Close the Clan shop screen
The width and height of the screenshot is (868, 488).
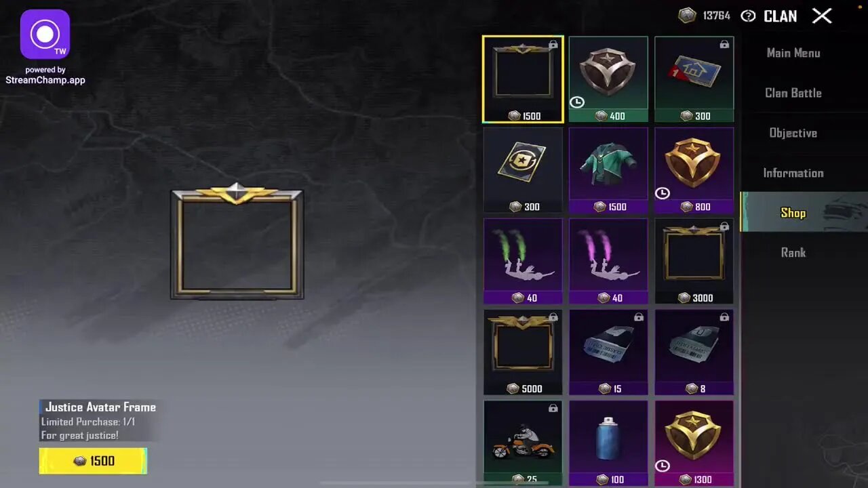coord(822,16)
